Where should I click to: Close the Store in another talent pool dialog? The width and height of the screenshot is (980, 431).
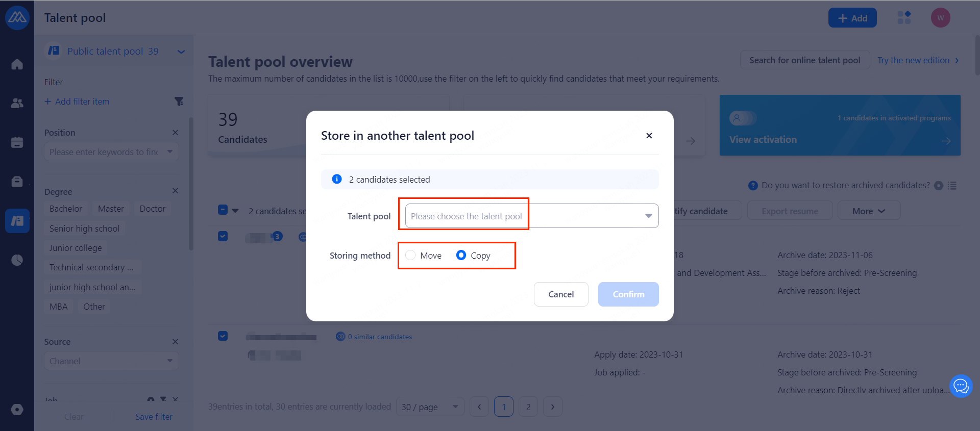pos(649,136)
